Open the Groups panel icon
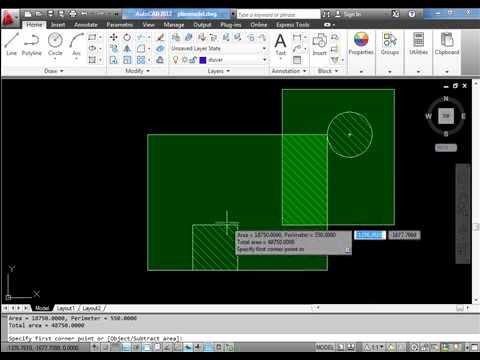This screenshot has width=480, height=360. 390,43
